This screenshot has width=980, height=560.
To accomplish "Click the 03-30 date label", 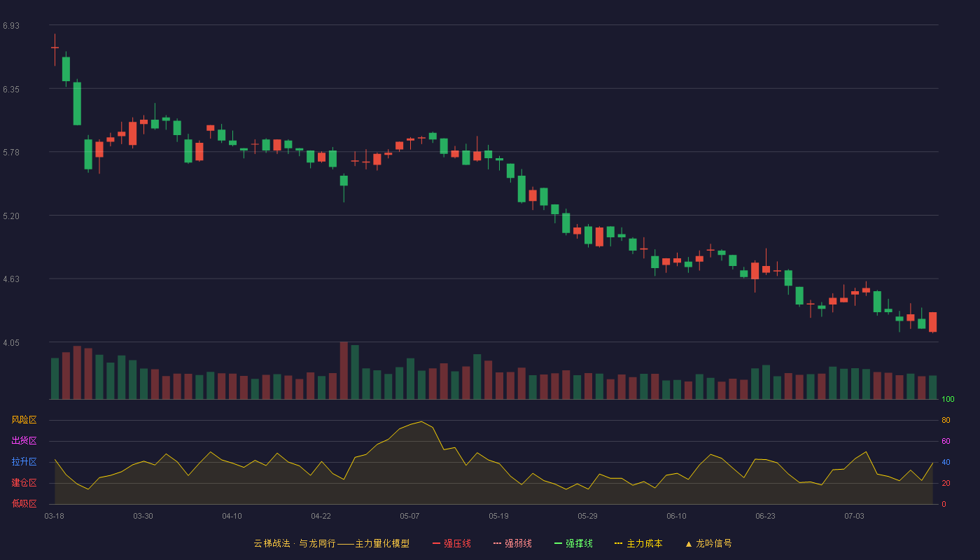I will click(x=143, y=517).
